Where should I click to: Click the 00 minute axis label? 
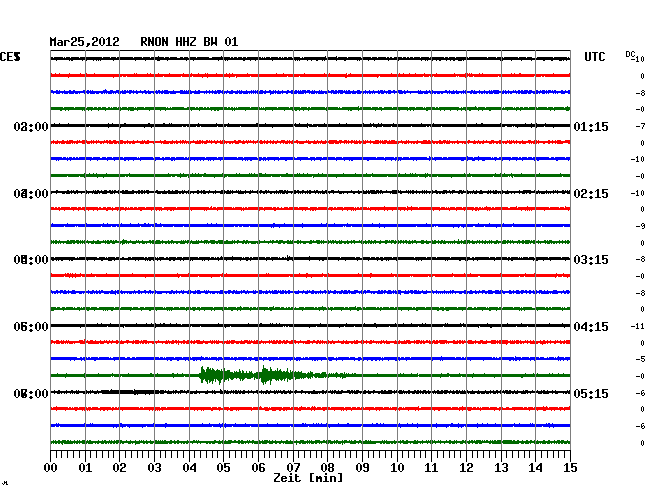click(x=51, y=468)
